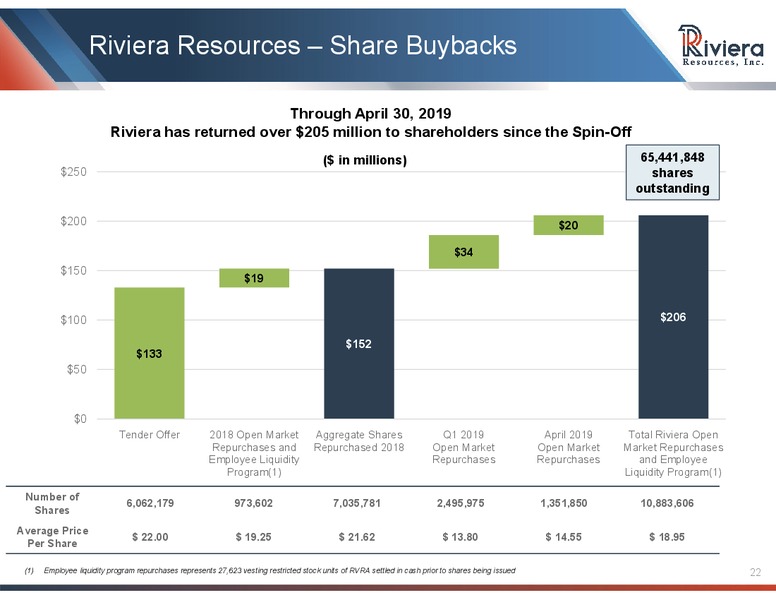The width and height of the screenshot is (776, 600).
Task: Select the 'returned over $205 million' subtitle
Action: click(x=371, y=132)
